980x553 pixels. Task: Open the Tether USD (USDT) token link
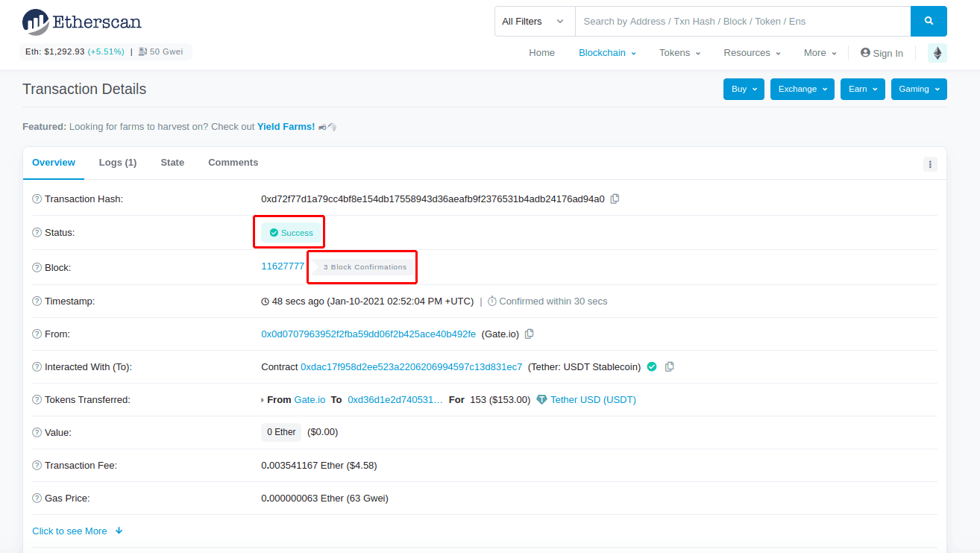(593, 399)
